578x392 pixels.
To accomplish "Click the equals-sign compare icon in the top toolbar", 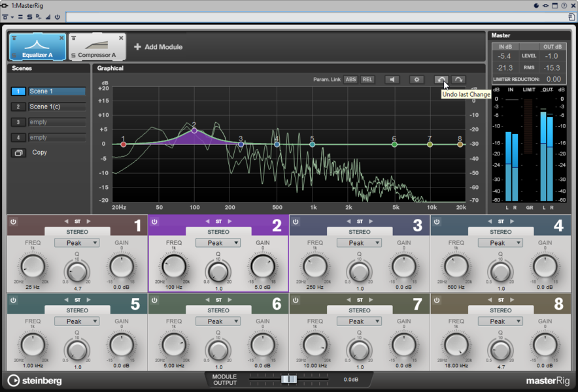I will tap(20, 17).
